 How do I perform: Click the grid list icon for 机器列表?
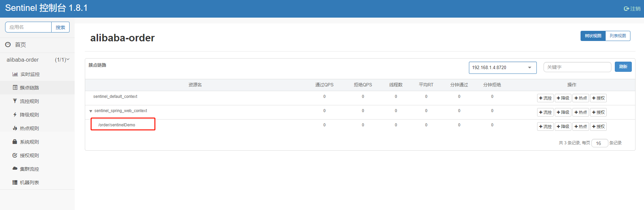[15, 183]
